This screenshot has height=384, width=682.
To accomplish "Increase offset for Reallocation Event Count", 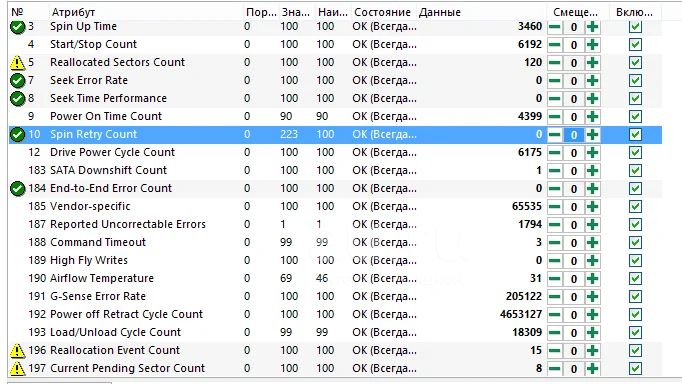I will (x=592, y=351).
